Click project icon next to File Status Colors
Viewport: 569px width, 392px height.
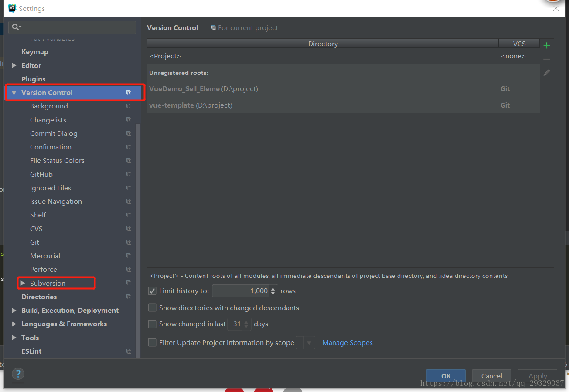pyautogui.click(x=129, y=160)
